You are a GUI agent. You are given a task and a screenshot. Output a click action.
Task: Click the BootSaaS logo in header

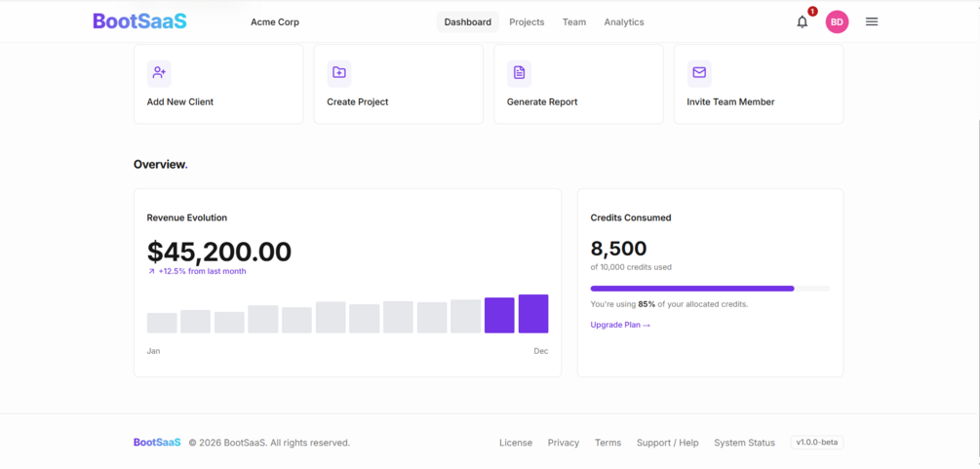click(140, 21)
